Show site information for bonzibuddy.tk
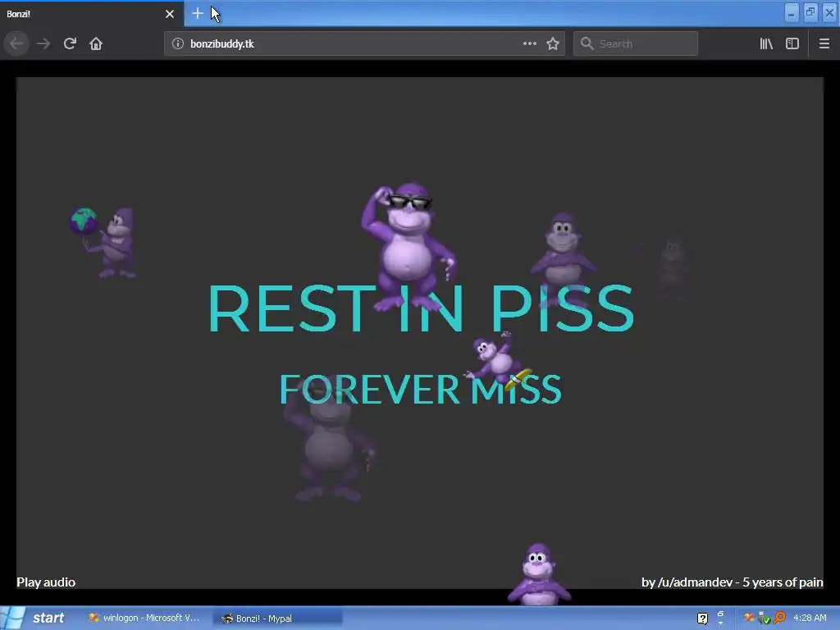840x630 pixels. (177, 43)
